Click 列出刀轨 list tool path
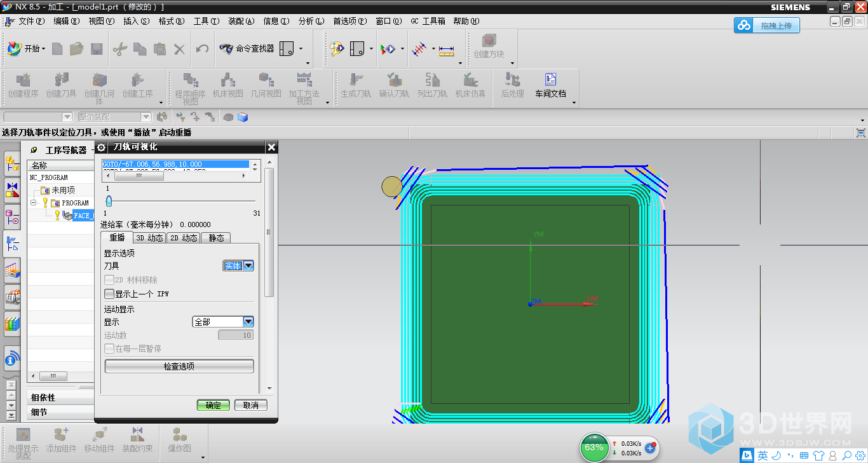 pyautogui.click(x=432, y=85)
